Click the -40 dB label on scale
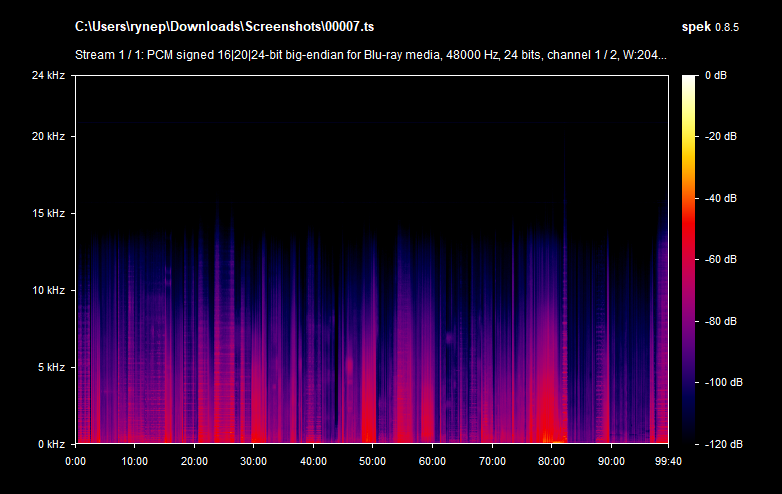The height and width of the screenshot is (494, 782). (721, 198)
